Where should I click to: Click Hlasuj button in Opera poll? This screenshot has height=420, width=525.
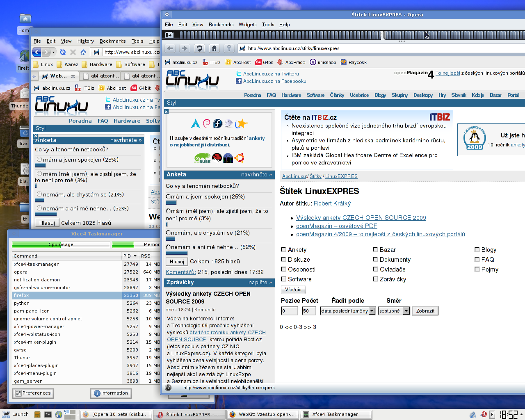click(x=177, y=262)
